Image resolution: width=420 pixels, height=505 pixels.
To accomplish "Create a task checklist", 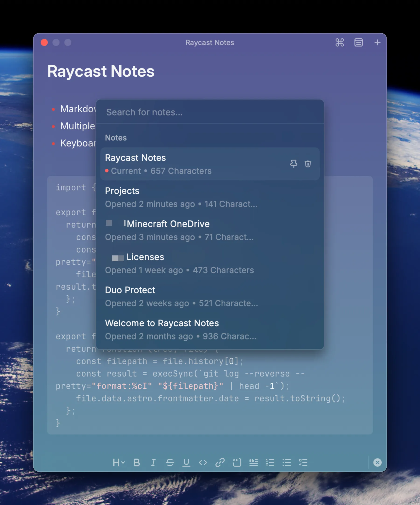I will pos(303,462).
